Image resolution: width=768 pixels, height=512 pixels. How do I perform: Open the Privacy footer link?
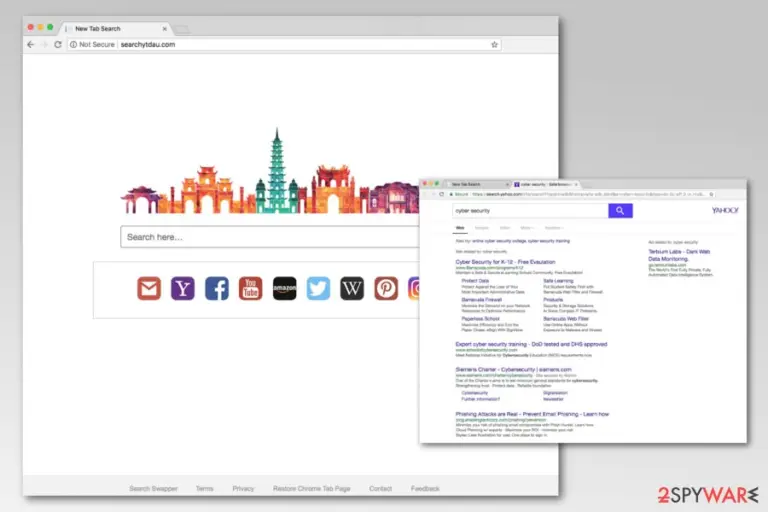[243, 488]
